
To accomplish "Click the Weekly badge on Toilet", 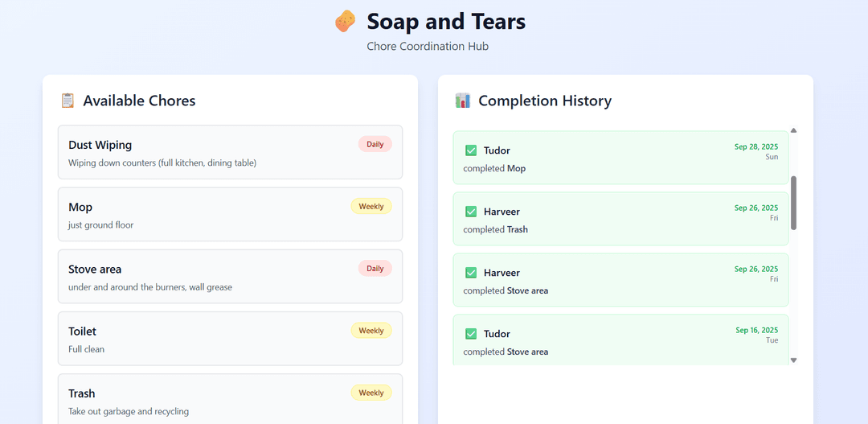I will click(371, 331).
